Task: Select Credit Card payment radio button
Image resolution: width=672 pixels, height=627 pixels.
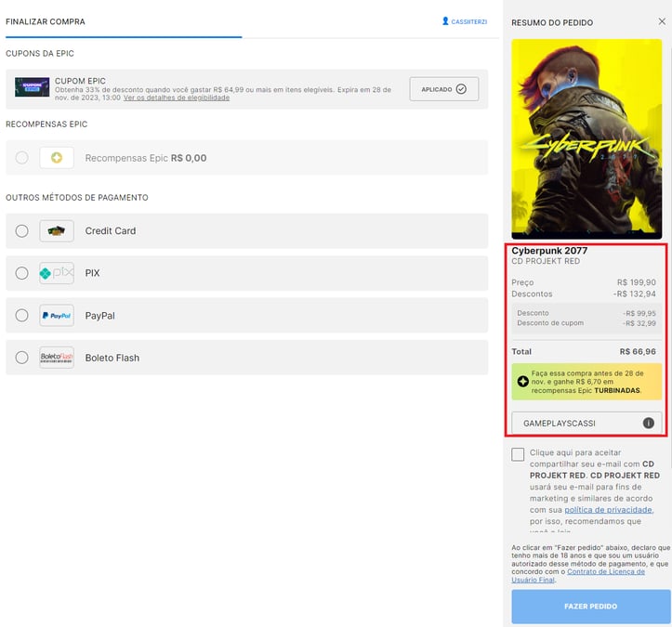Action: tap(22, 231)
